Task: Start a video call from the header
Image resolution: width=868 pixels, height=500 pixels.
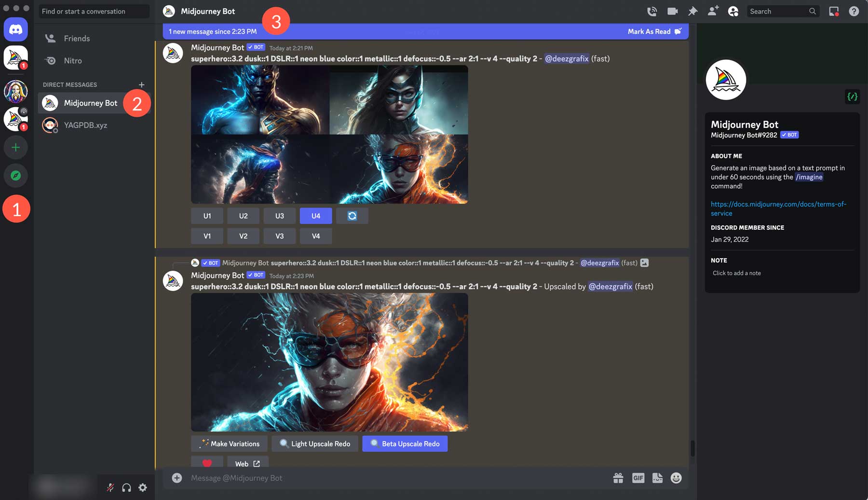Action: [x=673, y=11]
